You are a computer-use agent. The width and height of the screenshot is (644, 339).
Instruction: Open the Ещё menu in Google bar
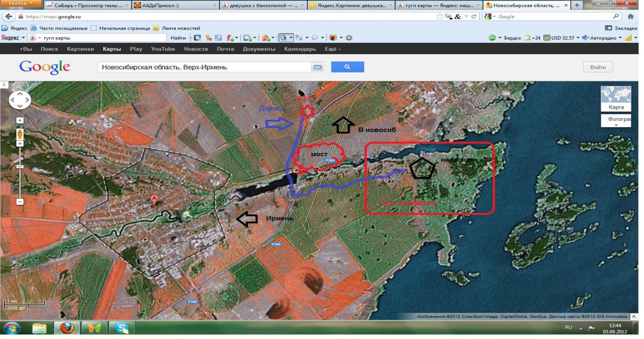point(333,49)
